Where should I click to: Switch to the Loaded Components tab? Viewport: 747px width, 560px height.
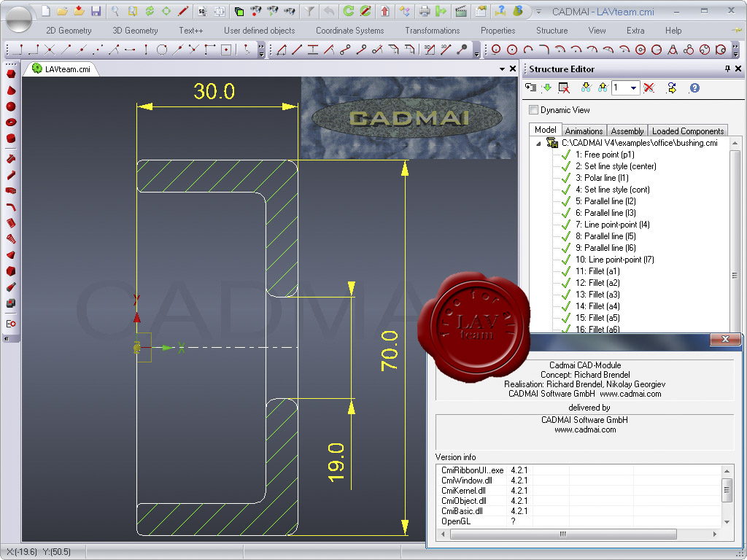point(687,131)
